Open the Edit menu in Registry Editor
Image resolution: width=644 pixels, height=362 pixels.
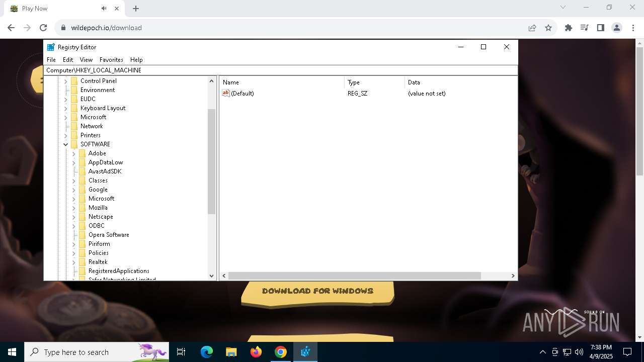(68, 59)
